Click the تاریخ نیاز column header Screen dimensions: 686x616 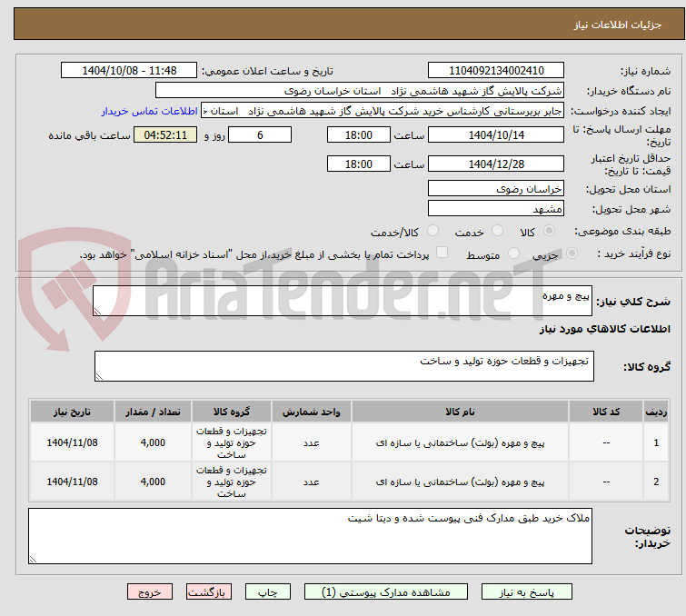[72, 412]
